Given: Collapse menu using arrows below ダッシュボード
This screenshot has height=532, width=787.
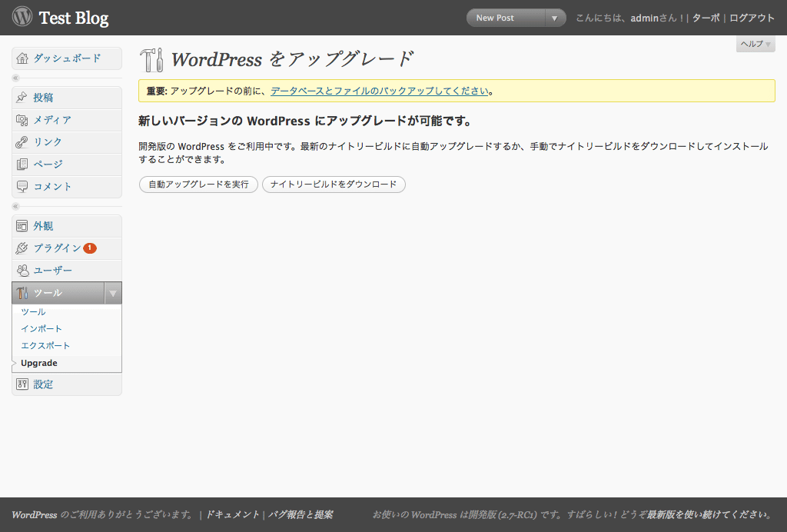Looking at the screenshot, I should pyautogui.click(x=15, y=78).
